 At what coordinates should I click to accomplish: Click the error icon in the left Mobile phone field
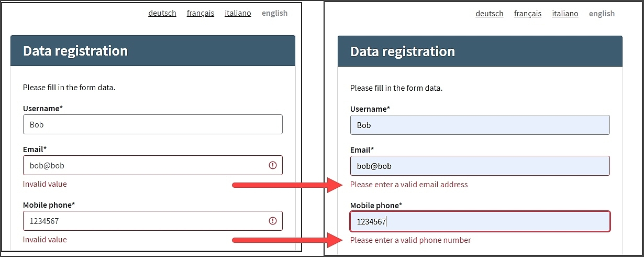[x=272, y=221]
